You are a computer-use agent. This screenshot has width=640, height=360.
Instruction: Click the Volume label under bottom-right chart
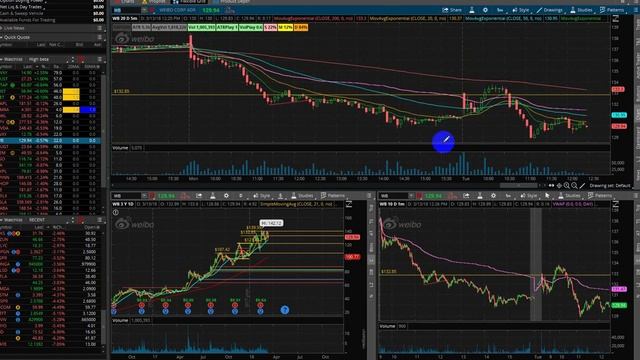tap(387, 326)
